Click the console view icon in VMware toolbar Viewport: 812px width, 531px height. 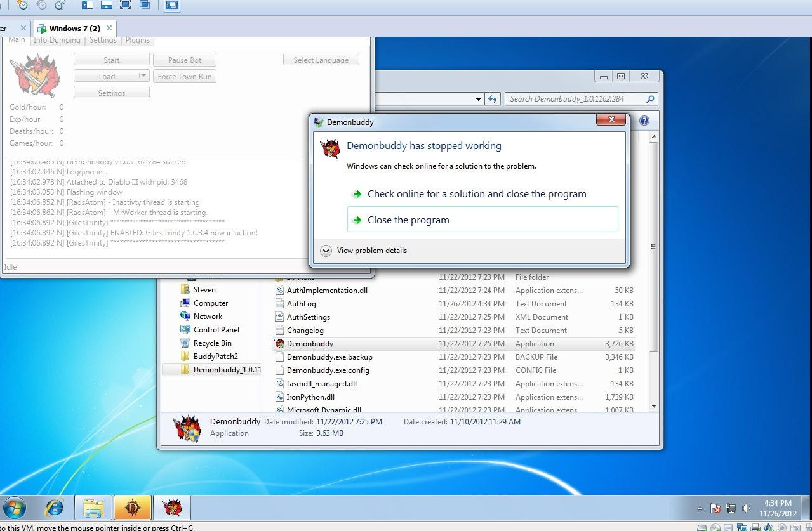coord(171,5)
